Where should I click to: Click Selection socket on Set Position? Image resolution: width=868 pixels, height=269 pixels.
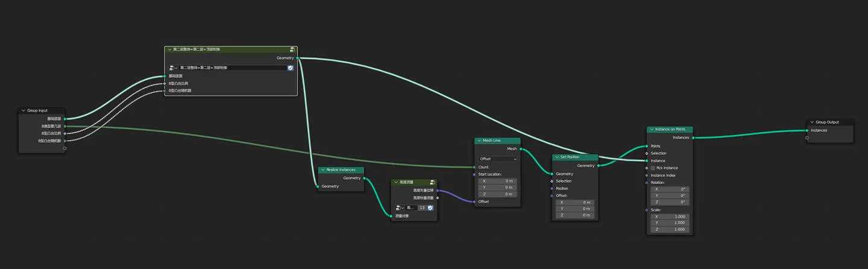[552, 181]
